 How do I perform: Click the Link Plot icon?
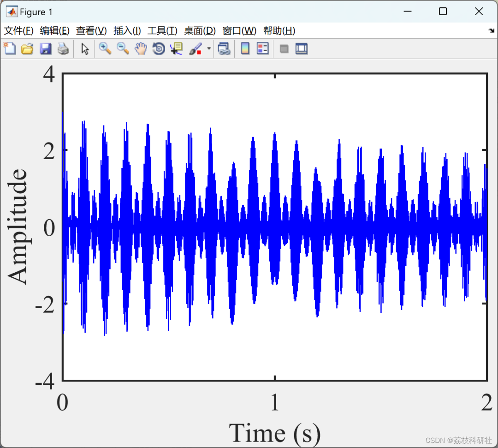click(x=224, y=48)
